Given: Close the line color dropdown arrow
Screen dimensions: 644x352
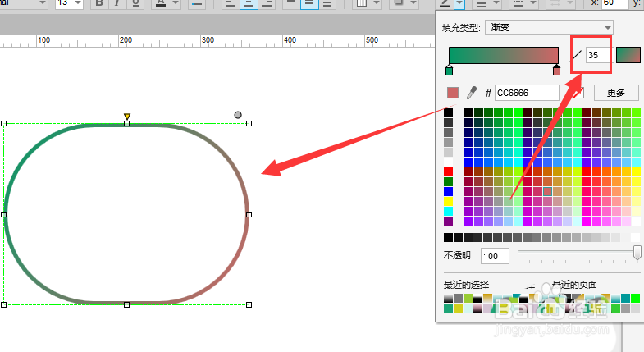Looking at the screenshot, I should [x=459, y=4].
